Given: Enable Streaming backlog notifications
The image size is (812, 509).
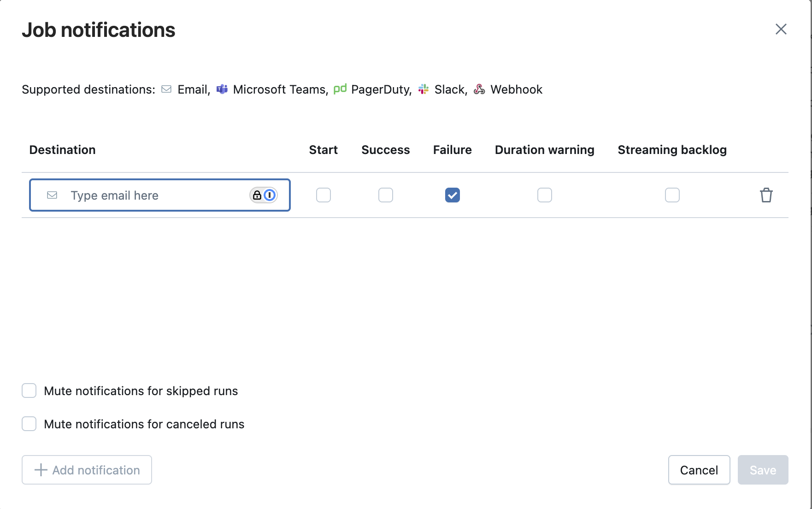Looking at the screenshot, I should point(672,195).
